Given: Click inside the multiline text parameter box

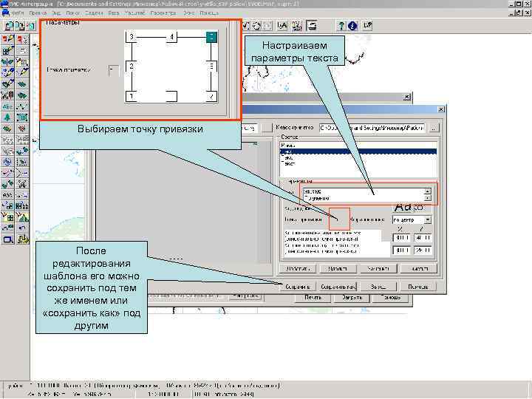Looking at the screenshot, I should [x=364, y=195].
